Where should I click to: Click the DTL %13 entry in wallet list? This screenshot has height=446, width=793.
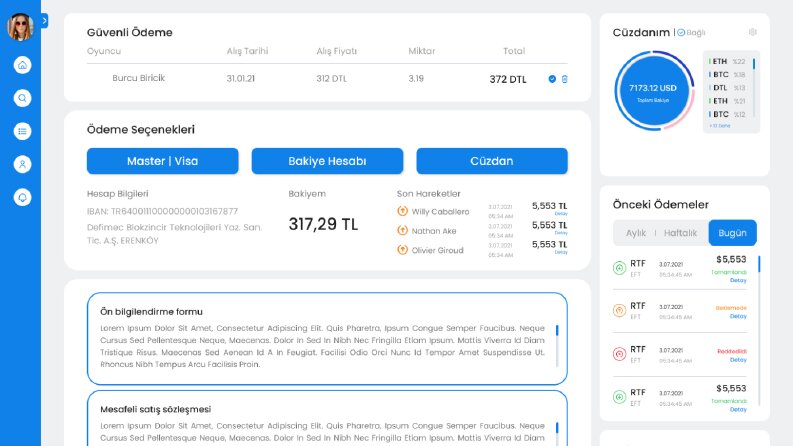(727, 88)
